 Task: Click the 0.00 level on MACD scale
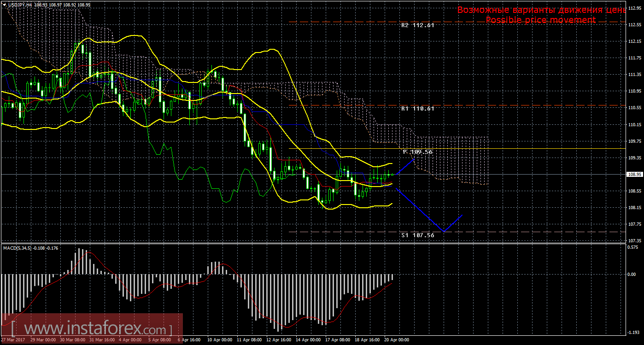(632, 275)
